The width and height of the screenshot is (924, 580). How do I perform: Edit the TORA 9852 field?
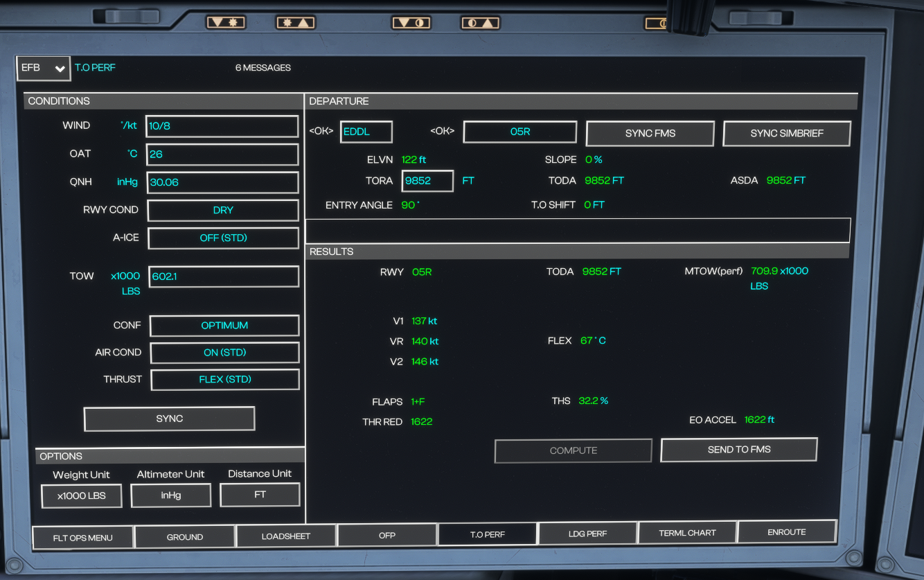[x=427, y=180]
